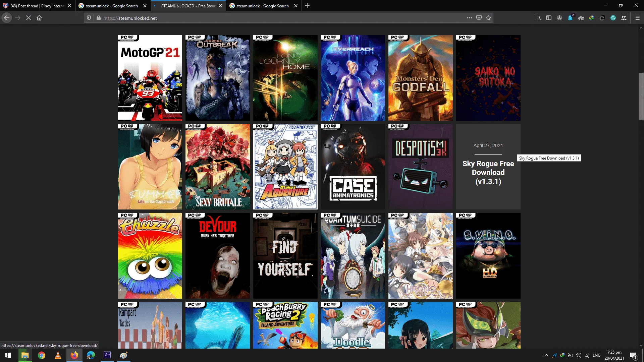Show the Firefox sidebars
The height and width of the screenshot is (362, 644).
point(549,18)
